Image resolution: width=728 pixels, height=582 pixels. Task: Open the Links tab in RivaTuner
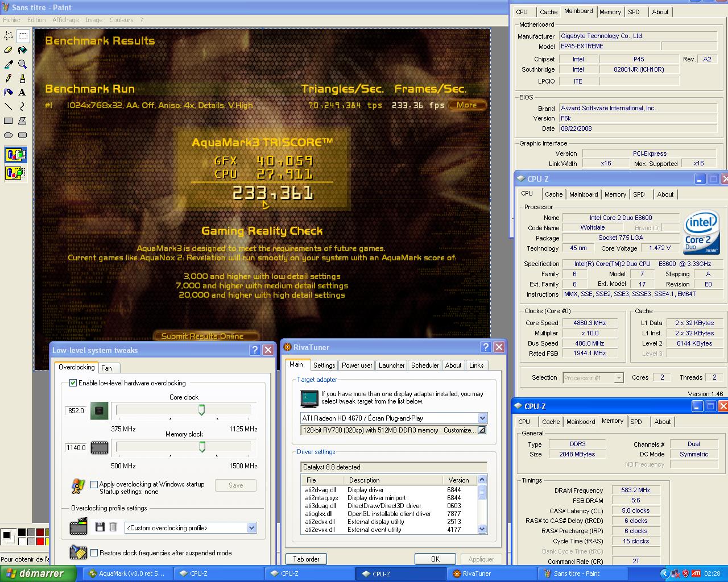(x=476, y=365)
